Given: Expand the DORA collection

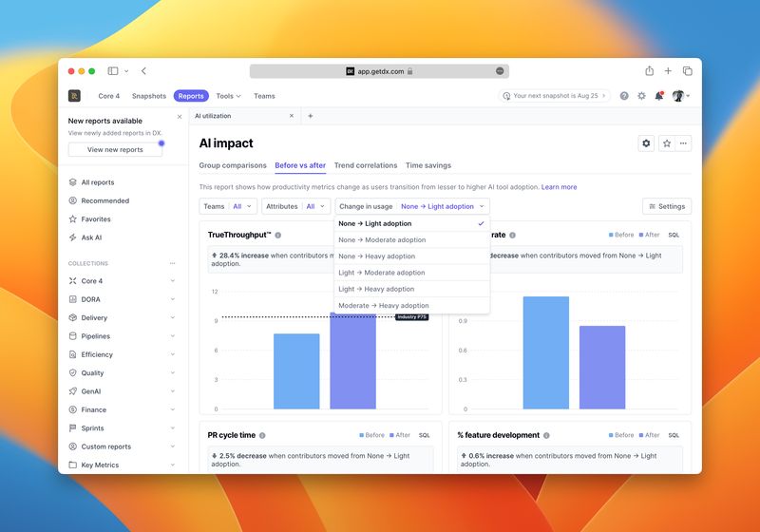Looking at the screenshot, I should (172, 299).
